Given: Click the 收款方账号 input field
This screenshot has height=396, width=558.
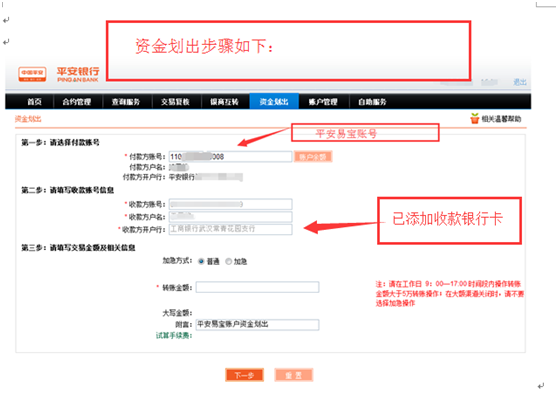Looking at the screenshot, I should 231,204.
